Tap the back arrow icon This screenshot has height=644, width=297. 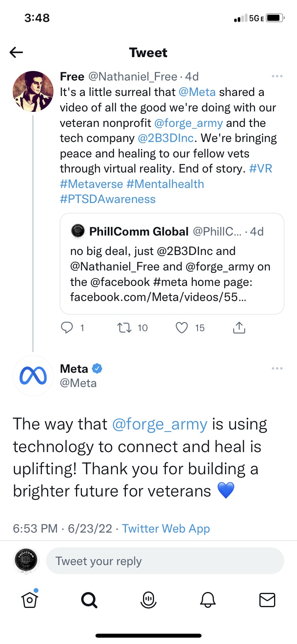16,52
